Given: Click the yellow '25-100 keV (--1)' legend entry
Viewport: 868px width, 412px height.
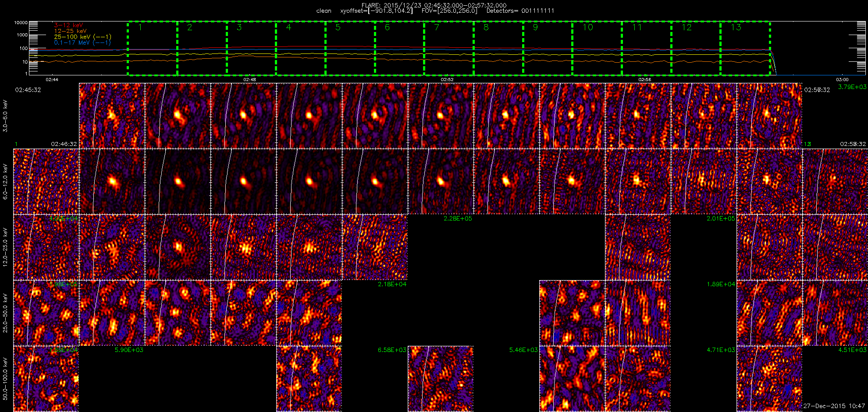Looking at the screenshot, I should click(82, 37).
